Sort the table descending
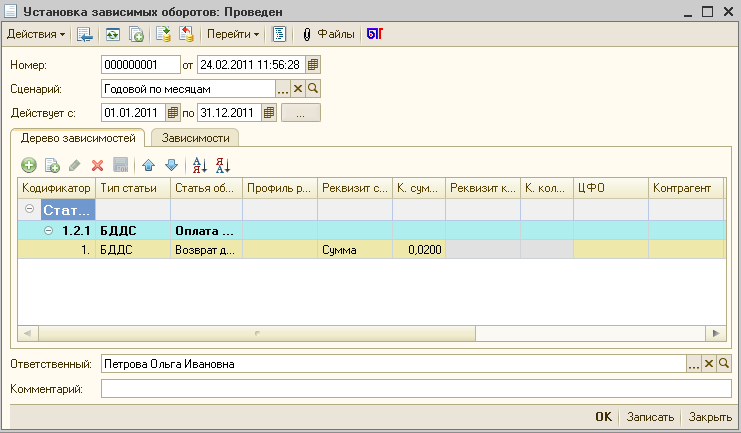Viewport: 741px width, 433px height. 223,165
